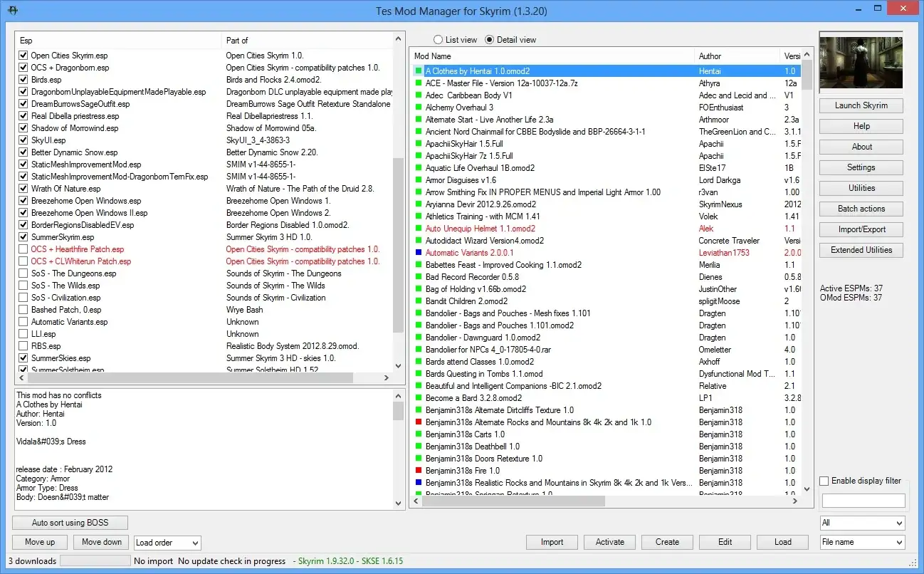
Task: Open the All filter dropdown
Action: [862, 523]
